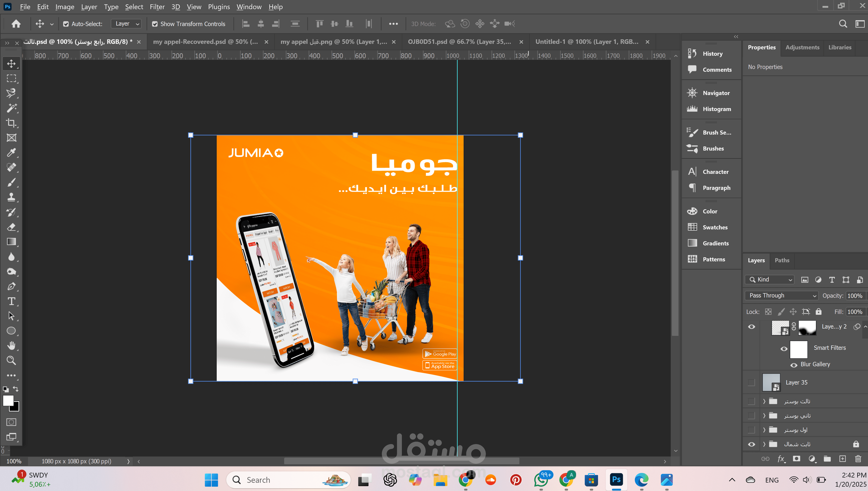868x491 pixels.
Task: Select the Horizontal Type tool
Action: [x=11, y=301]
